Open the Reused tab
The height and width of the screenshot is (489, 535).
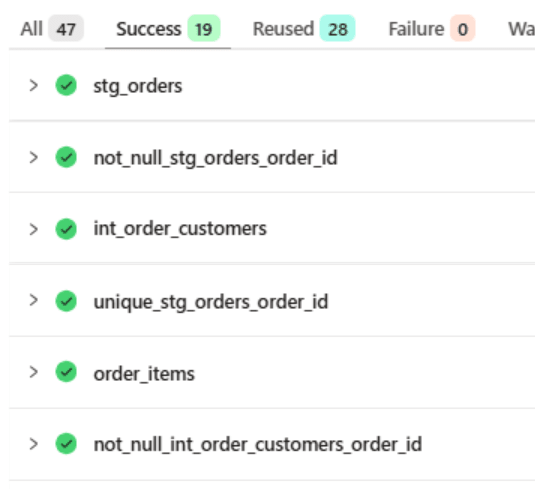[304, 29]
